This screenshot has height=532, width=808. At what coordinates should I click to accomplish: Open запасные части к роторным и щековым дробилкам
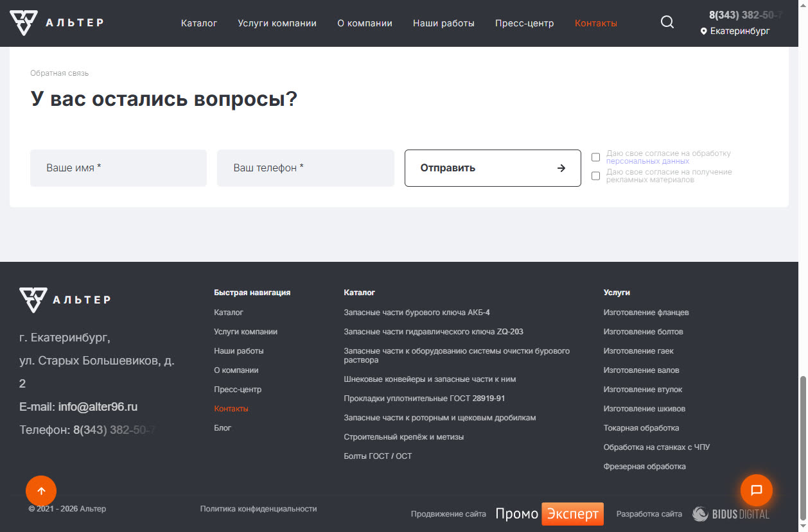pos(440,418)
